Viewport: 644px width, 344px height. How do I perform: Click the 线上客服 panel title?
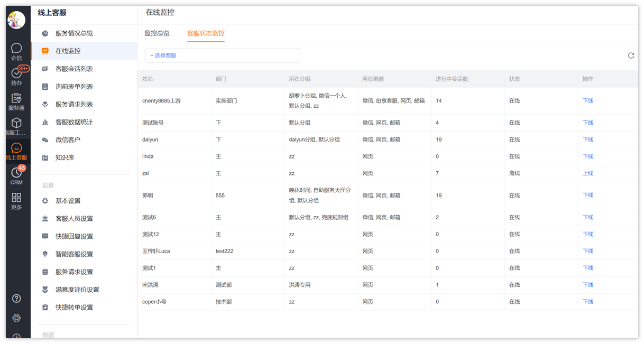coord(52,13)
